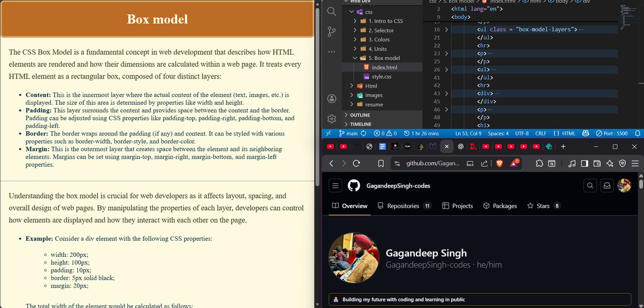Open the Brave Wallet icon
Screen dimensions: 644x308
tap(597, 163)
